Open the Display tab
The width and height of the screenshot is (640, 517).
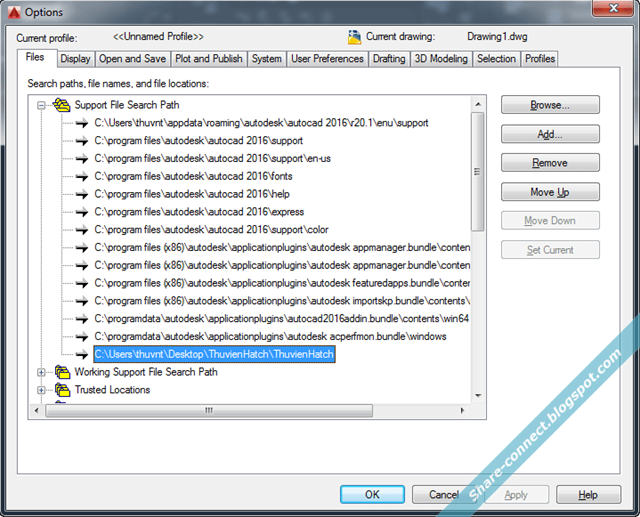pyautogui.click(x=76, y=59)
